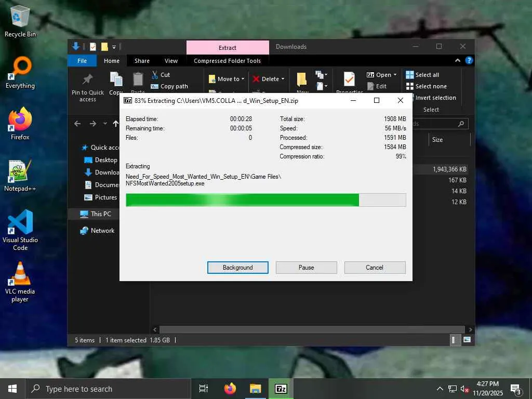
Task: Open Explorer help question mark
Action: (469, 60)
